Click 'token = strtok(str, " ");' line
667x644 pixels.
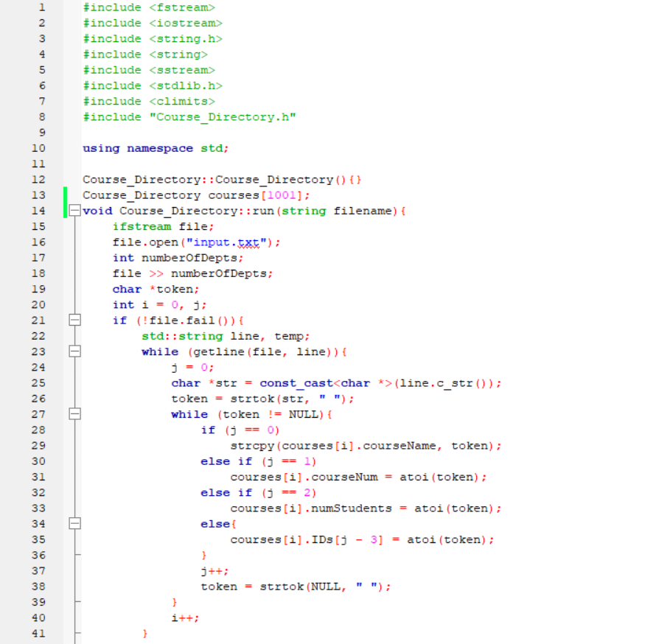point(262,399)
